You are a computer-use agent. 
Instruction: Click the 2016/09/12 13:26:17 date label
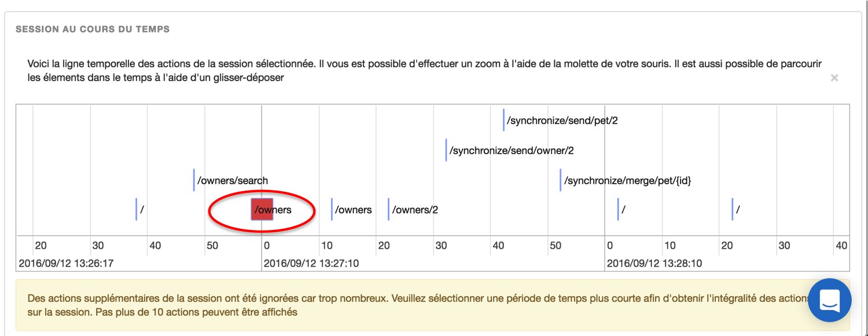[x=66, y=264]
